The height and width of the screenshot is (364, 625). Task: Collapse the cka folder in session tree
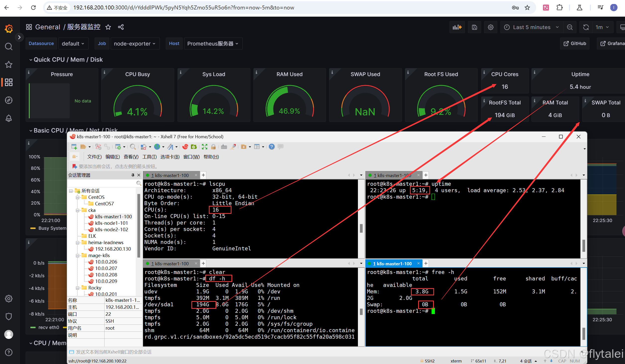pyautogui.click(x=78, y=210)
